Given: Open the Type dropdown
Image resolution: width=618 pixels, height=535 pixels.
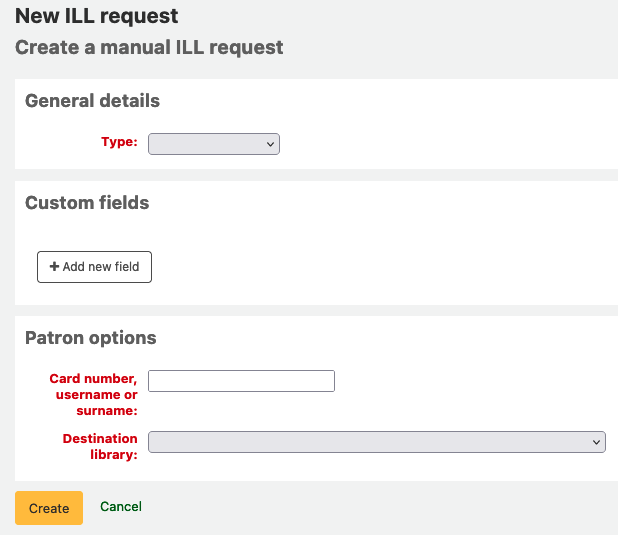Looking at the screenshot, I should [x=213, y=144].
